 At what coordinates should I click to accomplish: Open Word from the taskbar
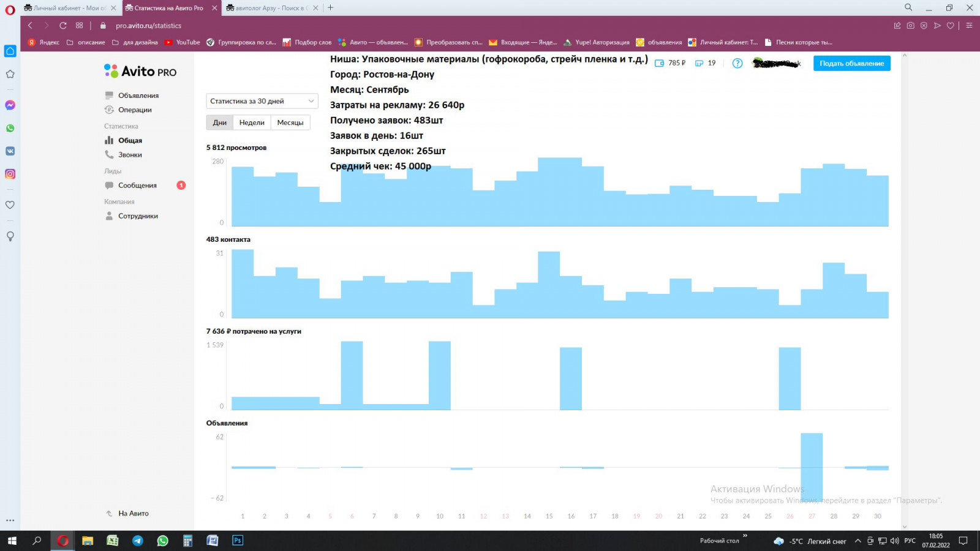click(213, 541)
